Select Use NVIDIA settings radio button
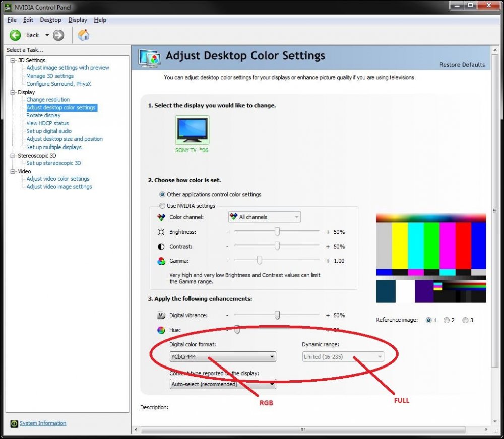504x439 pixels. pyautogui.click(x=162, y=206)
